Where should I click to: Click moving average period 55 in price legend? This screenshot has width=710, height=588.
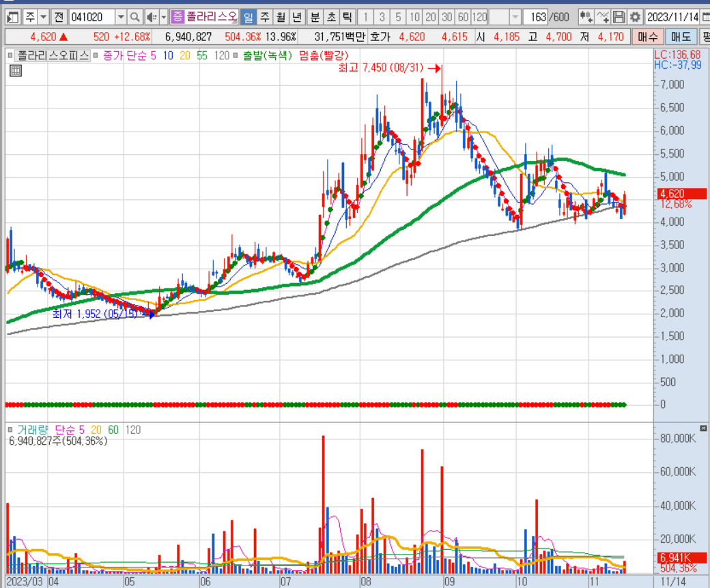click(x=202, y=56)
